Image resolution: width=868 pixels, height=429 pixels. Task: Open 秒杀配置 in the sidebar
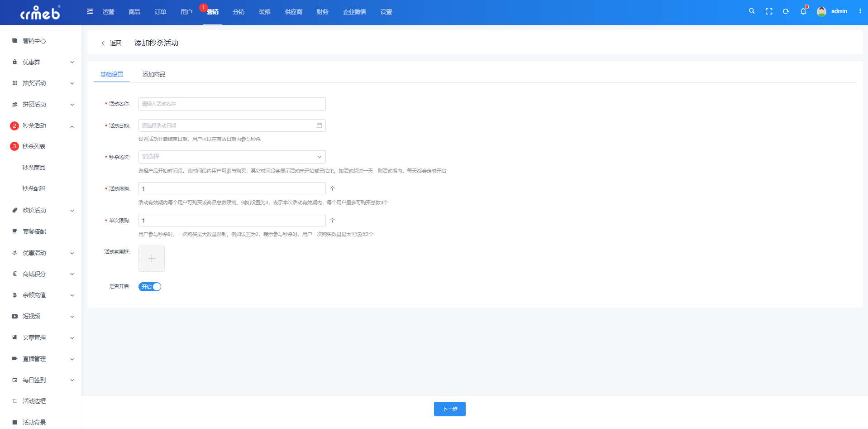(34, 188)
